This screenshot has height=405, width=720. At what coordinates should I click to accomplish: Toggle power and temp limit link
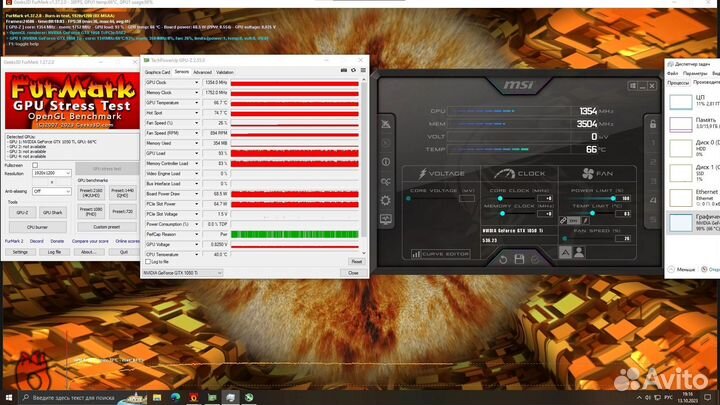pos(563,221)
